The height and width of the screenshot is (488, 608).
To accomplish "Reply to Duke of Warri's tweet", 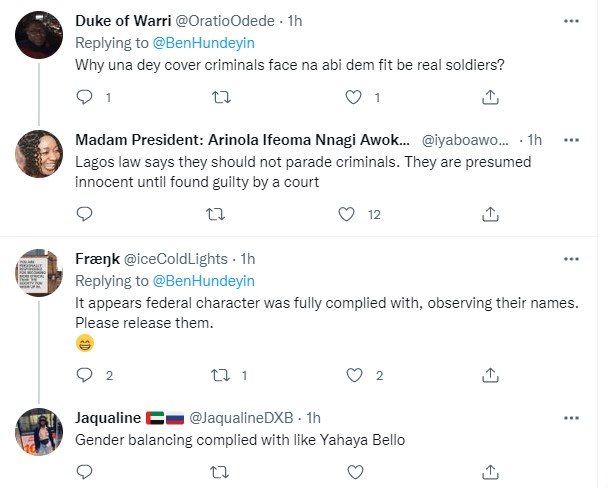I will (x=84, y=97).
